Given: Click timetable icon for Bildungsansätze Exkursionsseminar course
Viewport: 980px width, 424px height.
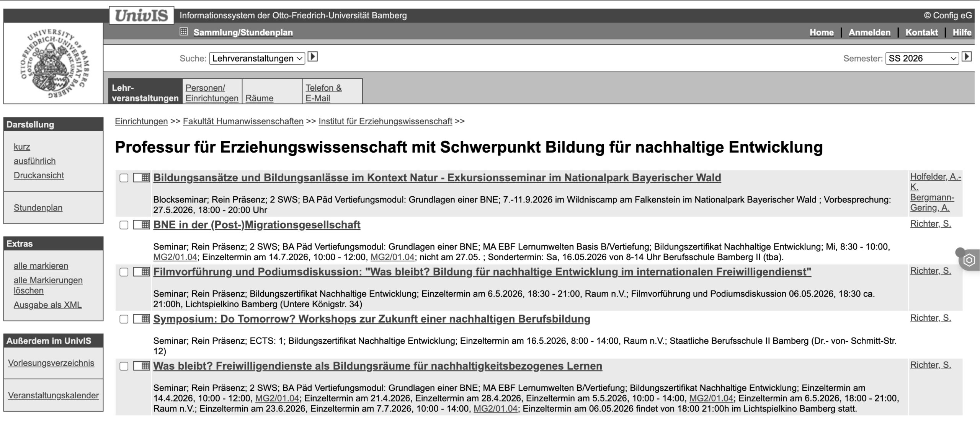Looking at the screenshot, I should 141,178.
